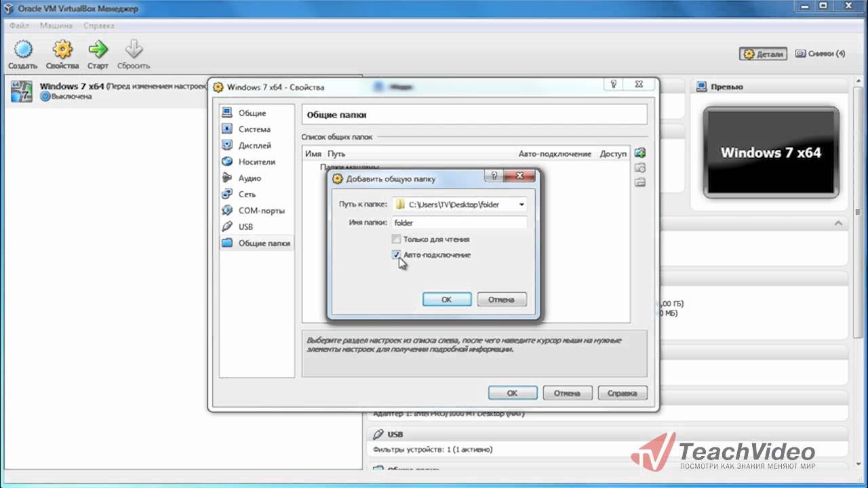Click the Имя column header
Image resolution: width=868 pixels, height=488 pixels.
(313, 154)
